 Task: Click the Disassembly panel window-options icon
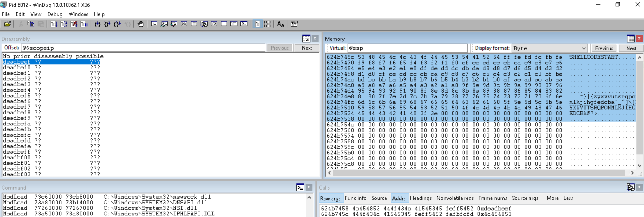(306, 39)
